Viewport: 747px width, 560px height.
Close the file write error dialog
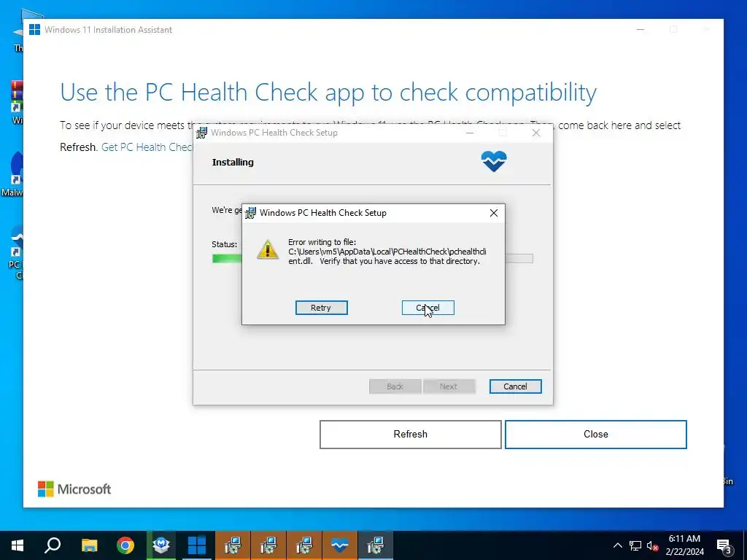[x=494, y=213]
